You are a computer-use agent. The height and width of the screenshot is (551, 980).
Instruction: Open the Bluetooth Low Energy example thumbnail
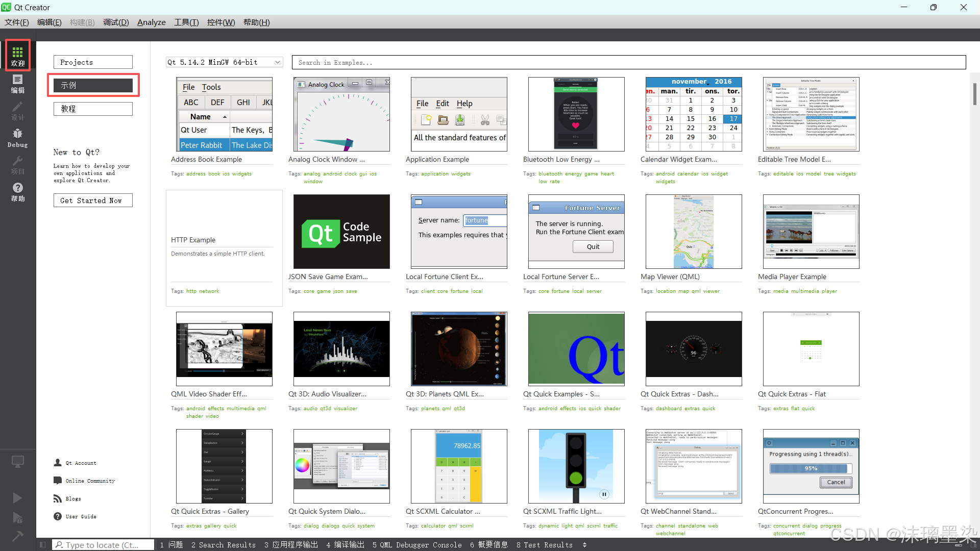point(576,114)
